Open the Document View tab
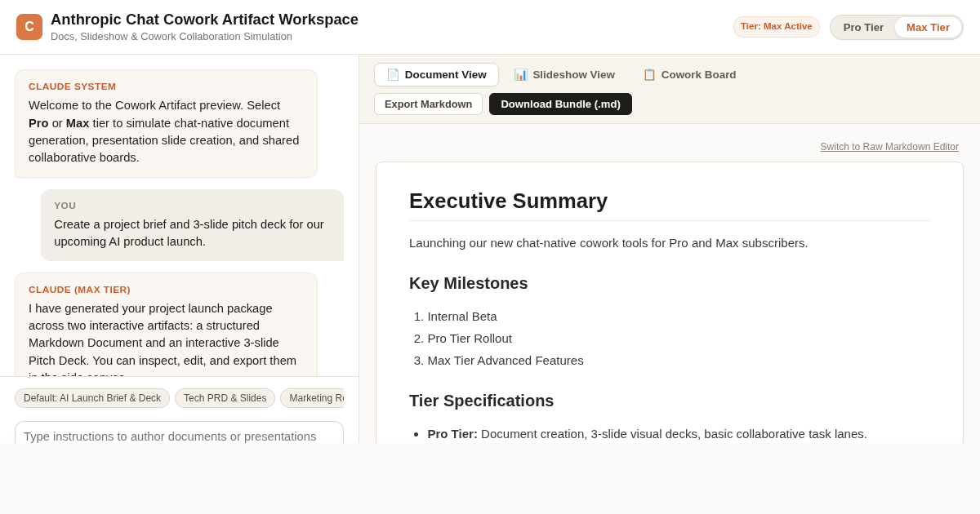The image size is (980, 514). click(x=436, y=75)
